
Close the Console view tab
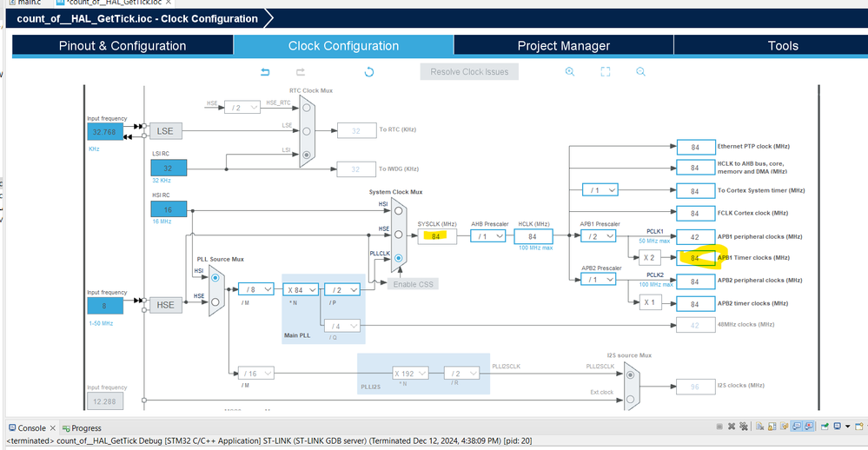[53, 428]
